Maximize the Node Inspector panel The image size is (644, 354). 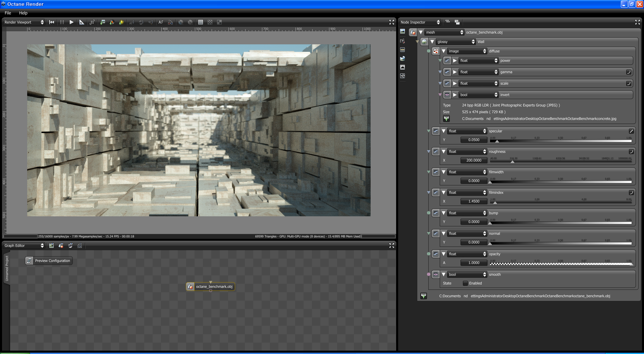[x=638, y=22]
